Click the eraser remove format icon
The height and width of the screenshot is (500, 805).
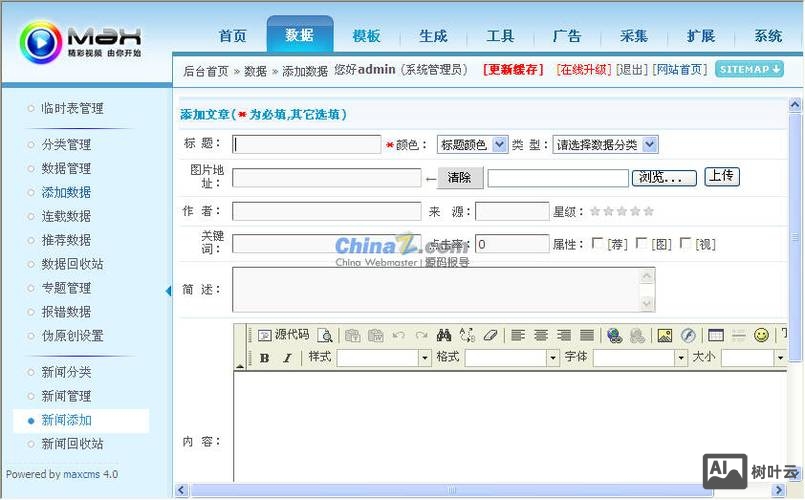click(x=490, y=335)
